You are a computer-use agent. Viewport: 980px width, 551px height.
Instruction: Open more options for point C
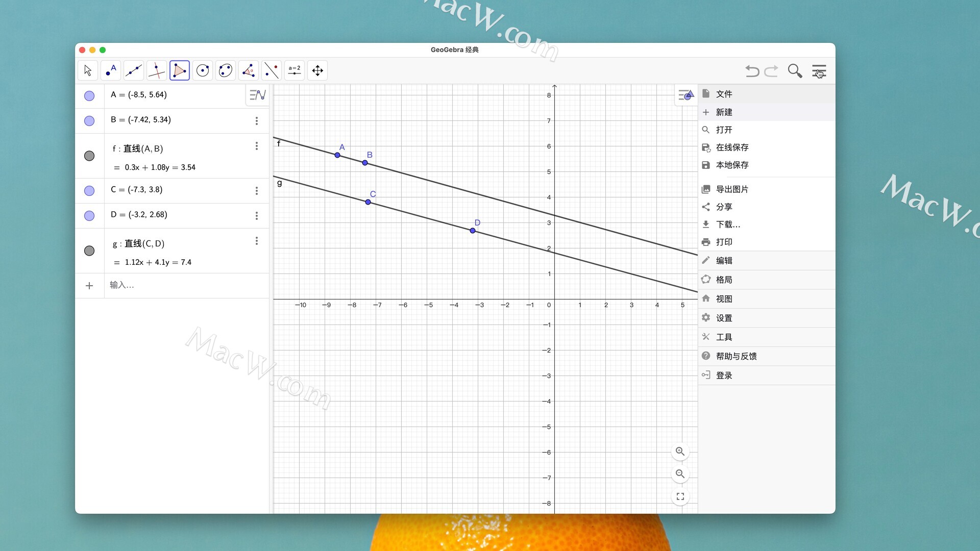pos(257,191)
